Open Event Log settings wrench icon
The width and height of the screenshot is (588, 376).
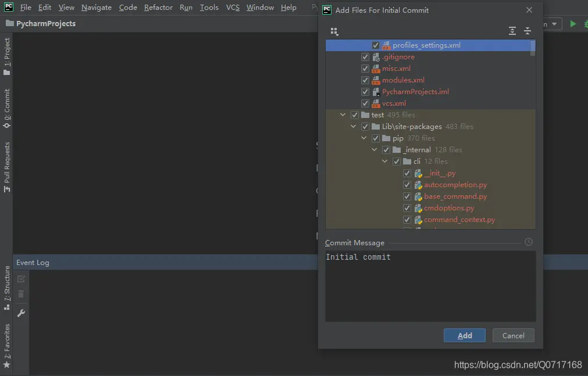pyautogui.click(x=21, y=313)
